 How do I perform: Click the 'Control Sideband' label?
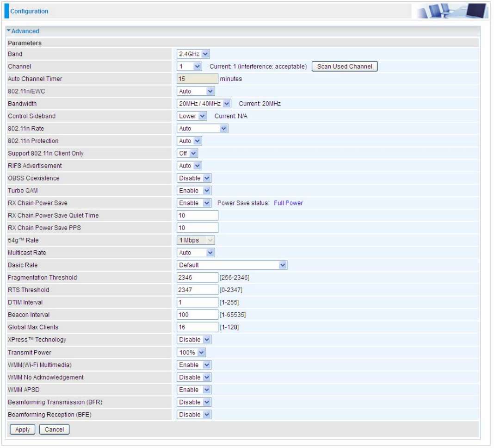click(32, 116)
